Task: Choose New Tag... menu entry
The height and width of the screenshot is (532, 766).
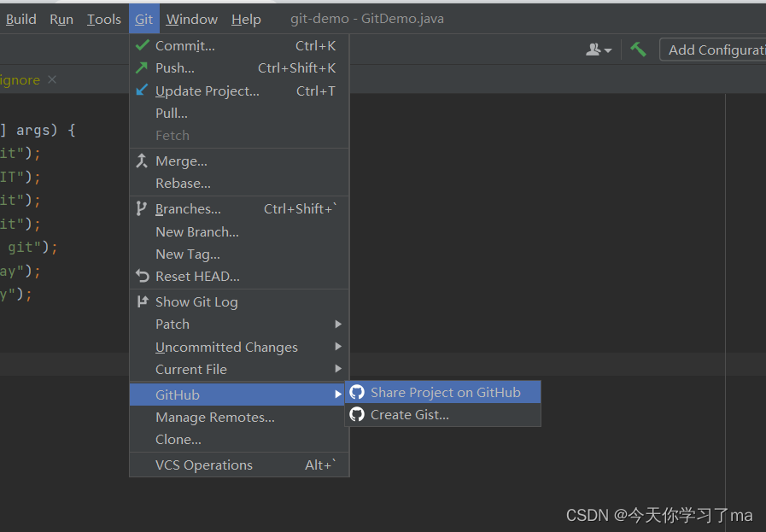Action: tap(239, 254)
